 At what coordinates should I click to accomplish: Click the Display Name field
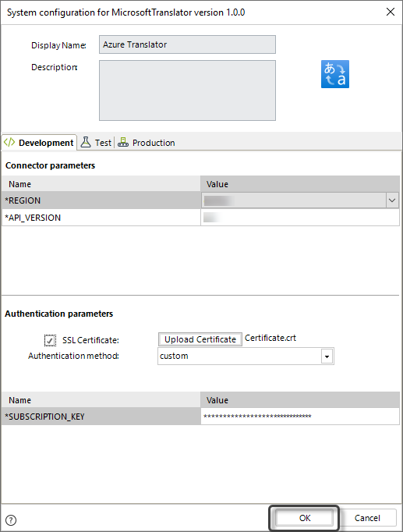[x=187, y=44]
